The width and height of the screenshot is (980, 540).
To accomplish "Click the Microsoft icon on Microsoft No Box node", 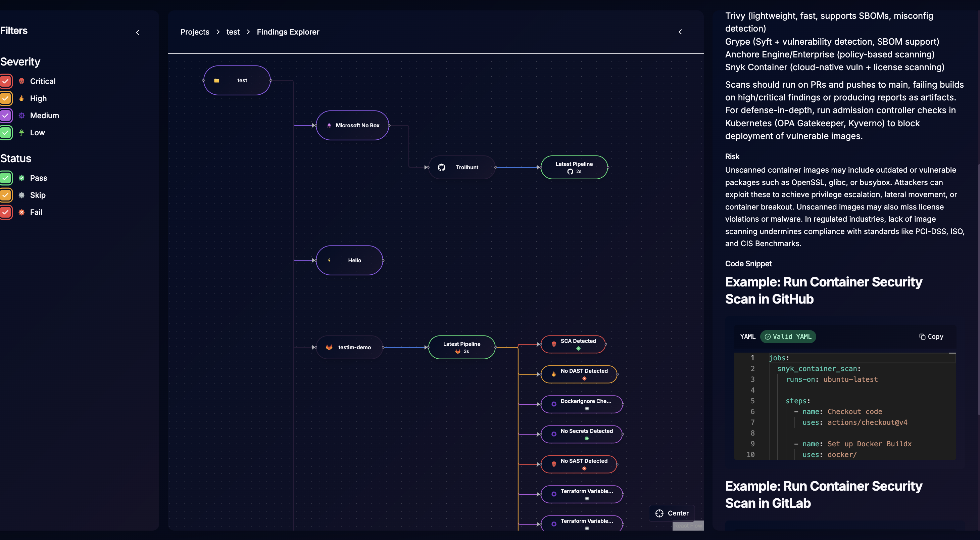I will [329, 125].
